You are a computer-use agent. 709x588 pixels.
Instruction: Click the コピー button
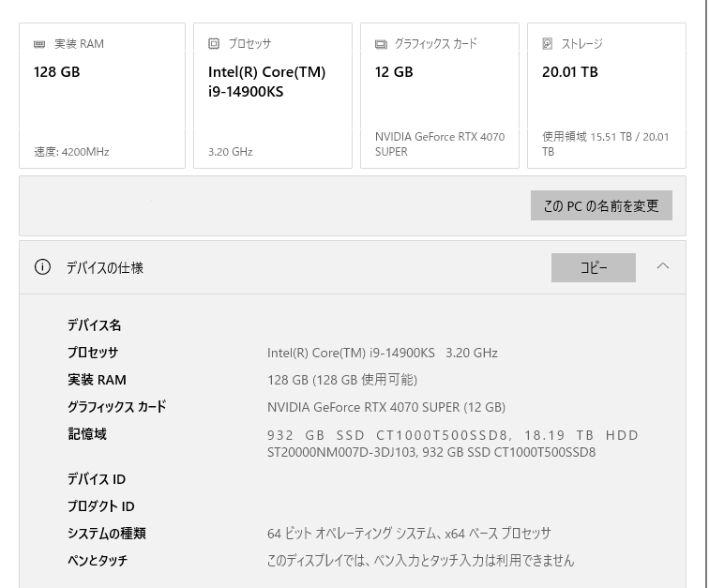(594, 268)
